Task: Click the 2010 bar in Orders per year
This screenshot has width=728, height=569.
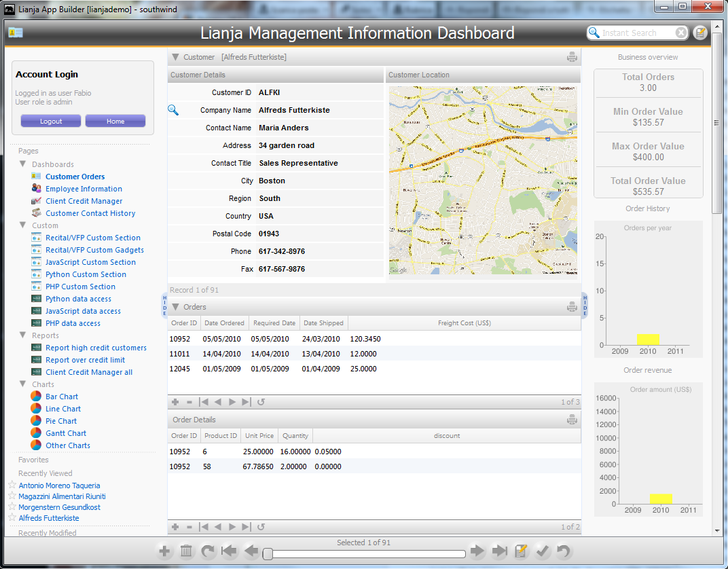Action: pyautogui.click(x=648, y=339)
